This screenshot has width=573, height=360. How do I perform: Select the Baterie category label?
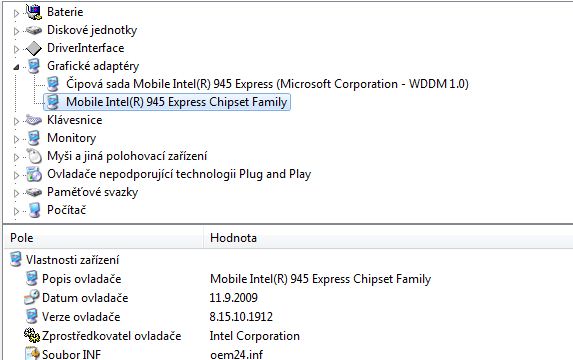click(x=65, y=12)
